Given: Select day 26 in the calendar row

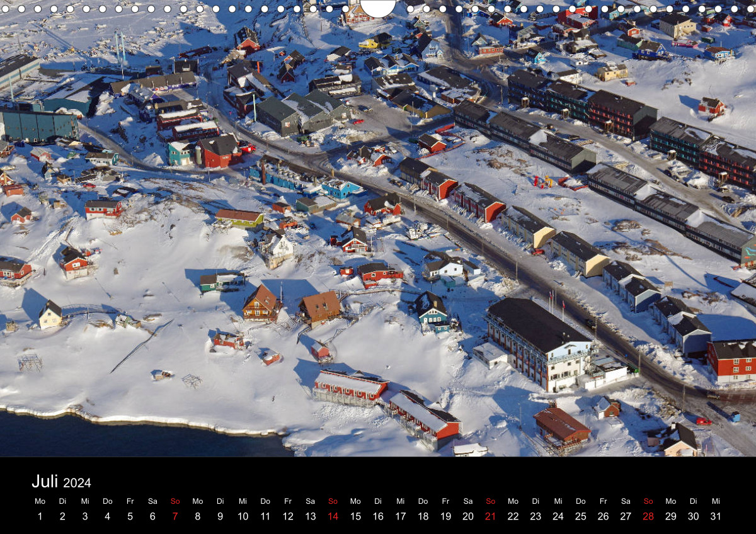Looking at the screenshot, I should point(603,516).
